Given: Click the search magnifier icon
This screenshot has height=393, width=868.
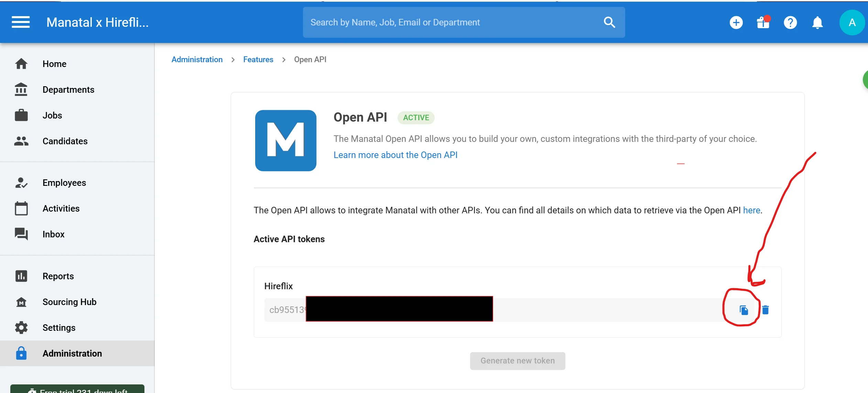Looking at the screenshot, I should [x=609, y=22].
